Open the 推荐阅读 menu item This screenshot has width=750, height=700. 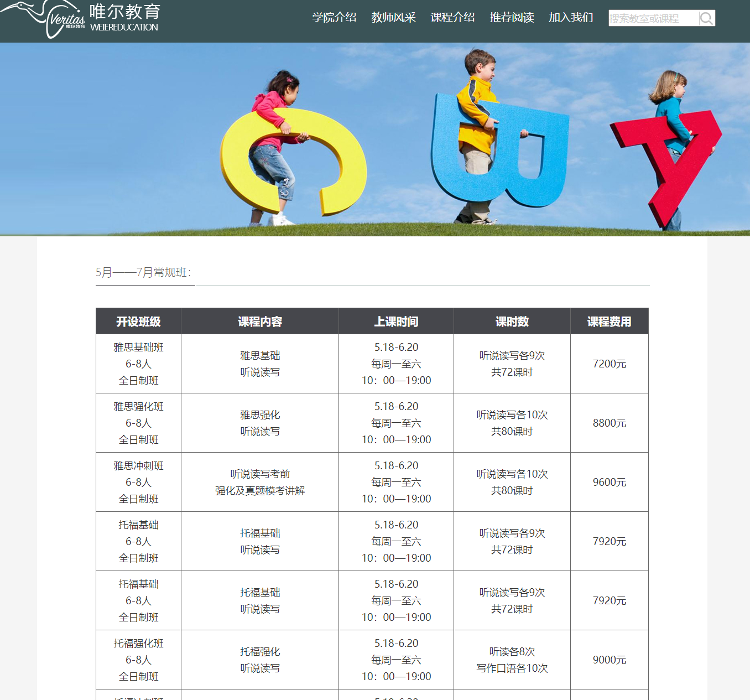512,17
